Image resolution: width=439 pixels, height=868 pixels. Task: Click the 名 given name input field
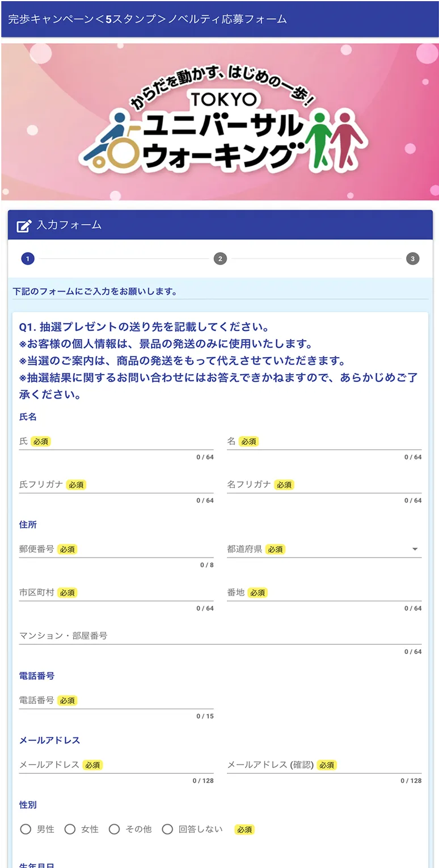pyautogui.click(x=324, y=442)
